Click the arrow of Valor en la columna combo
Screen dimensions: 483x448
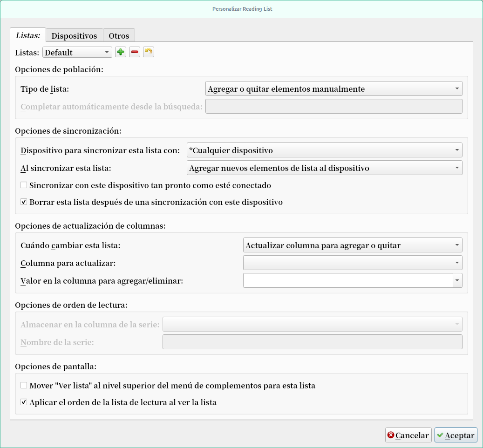tap(457, 280)
